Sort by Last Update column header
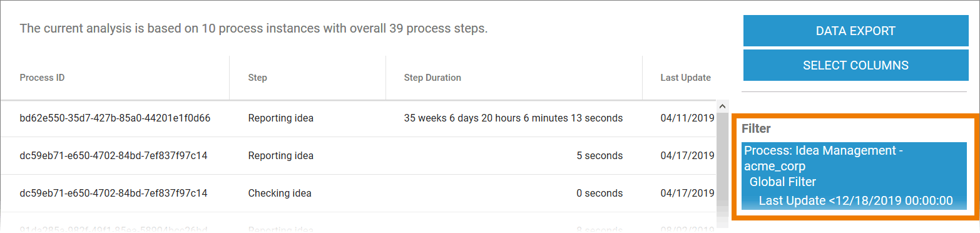Image resolution: width=980 pixels, height=233 pixels. tap(685, 78)
